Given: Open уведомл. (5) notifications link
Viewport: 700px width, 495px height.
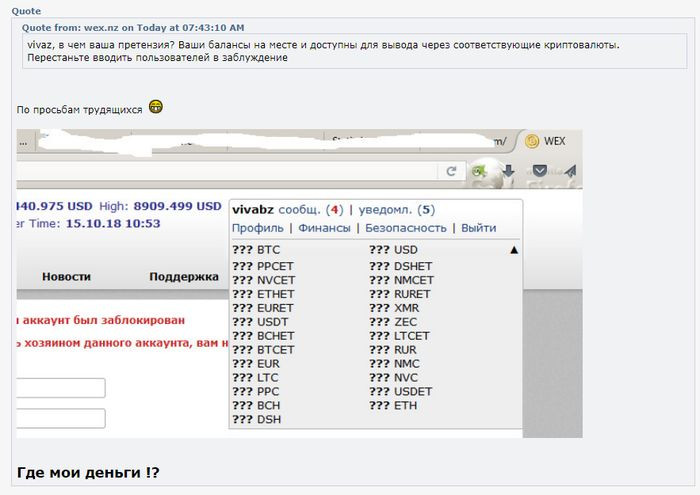Looking at the screenshot, I should [x=396, y=210].
